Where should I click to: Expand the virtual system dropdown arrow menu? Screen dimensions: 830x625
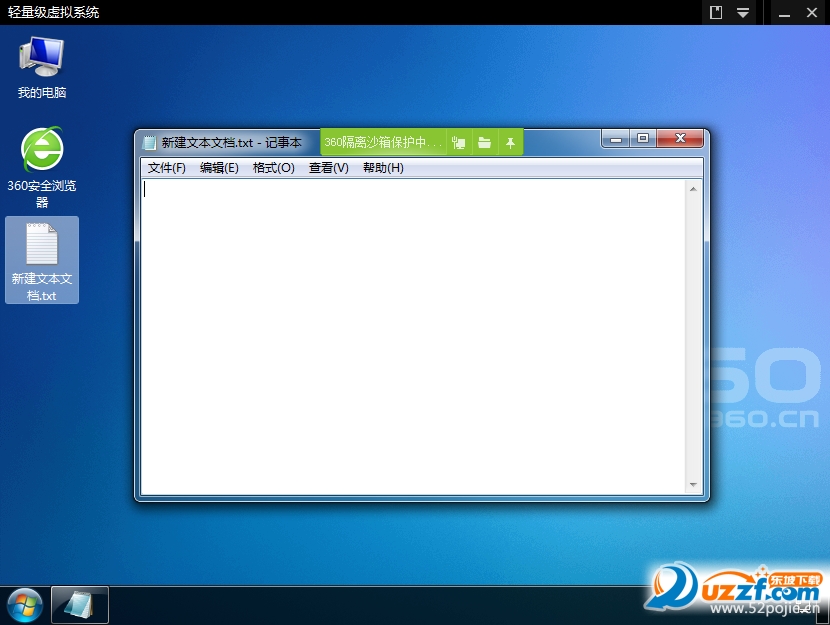[743, 13]
